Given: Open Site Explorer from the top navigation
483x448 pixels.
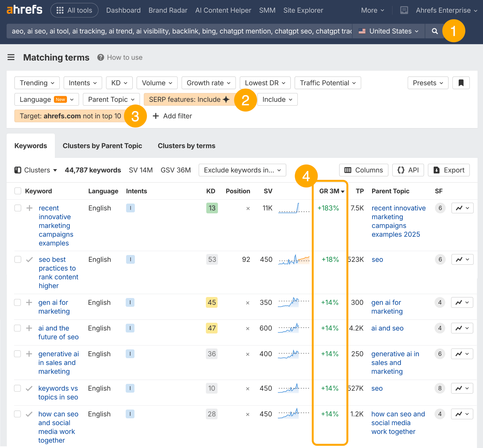Looking at the screenshot, I should pos(303,10).
